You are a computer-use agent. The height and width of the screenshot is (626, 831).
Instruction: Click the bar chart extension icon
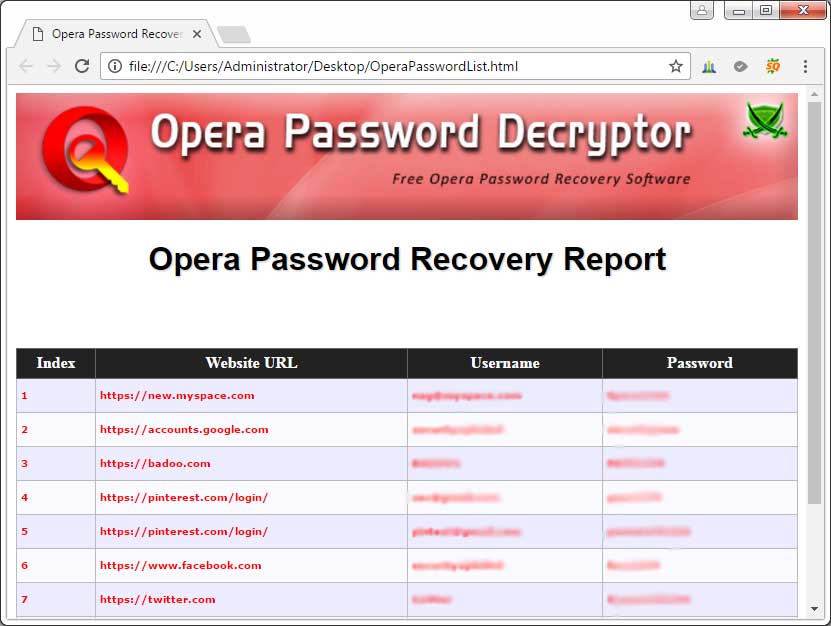click(709, 67)
